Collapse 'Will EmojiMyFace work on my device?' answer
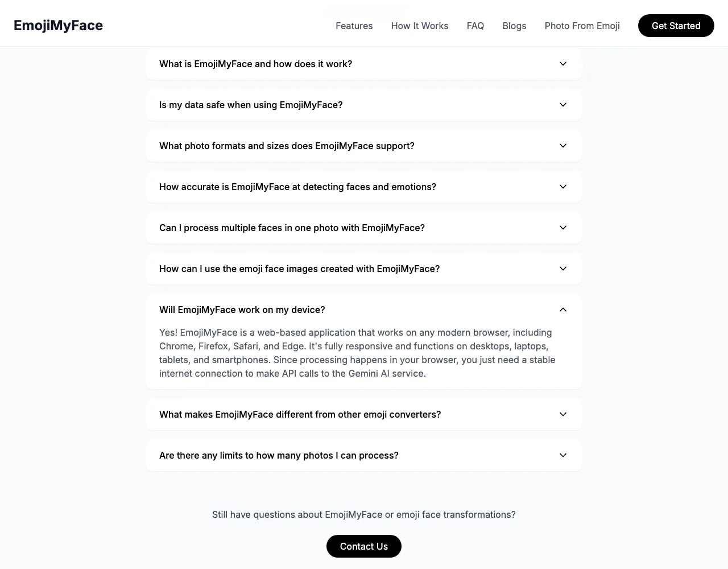Viewport: 728px width, 569px height. coord(364,310)
